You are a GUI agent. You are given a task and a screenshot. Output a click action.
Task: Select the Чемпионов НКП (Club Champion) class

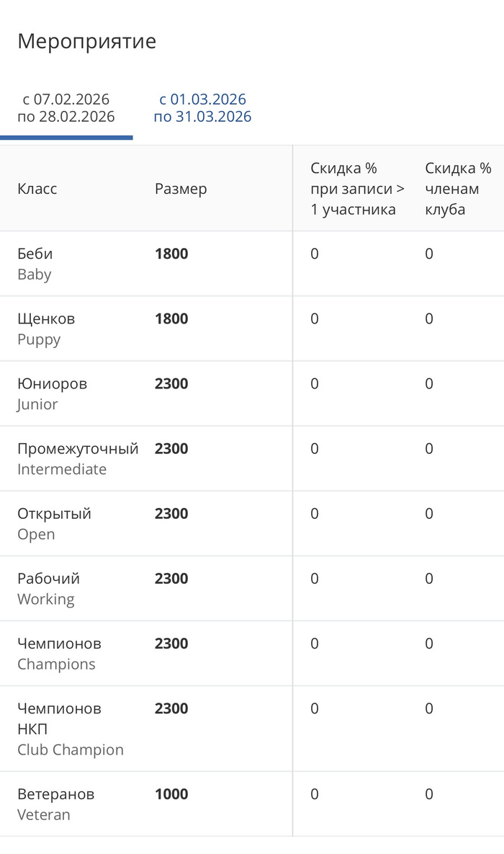[x=70, y=729]
